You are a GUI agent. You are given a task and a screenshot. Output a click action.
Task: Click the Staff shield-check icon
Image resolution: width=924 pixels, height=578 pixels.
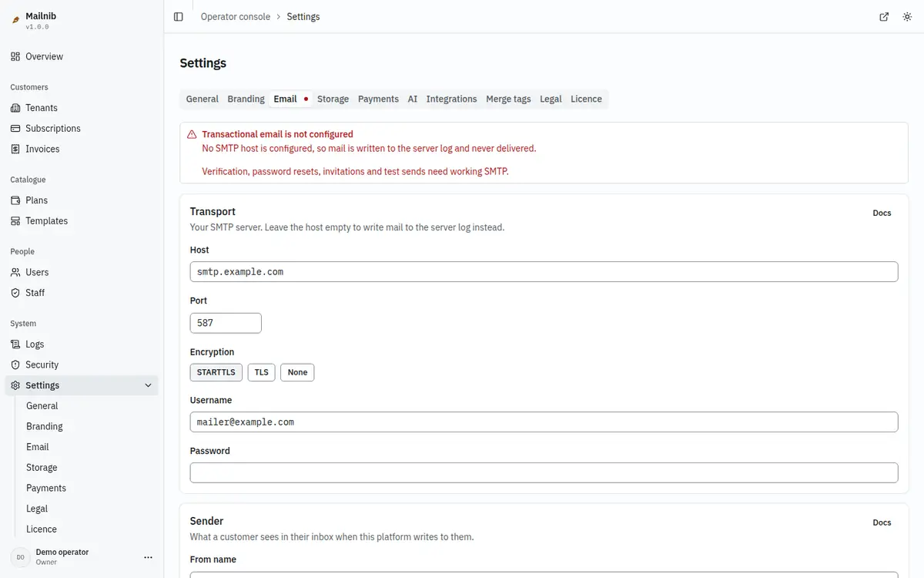coord(15,293)
